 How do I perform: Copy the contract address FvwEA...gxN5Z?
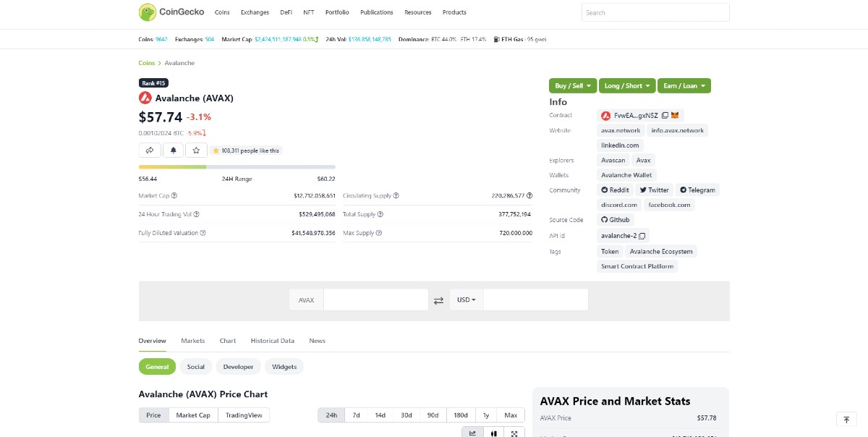pyautogui.click(x=665, y=116)
